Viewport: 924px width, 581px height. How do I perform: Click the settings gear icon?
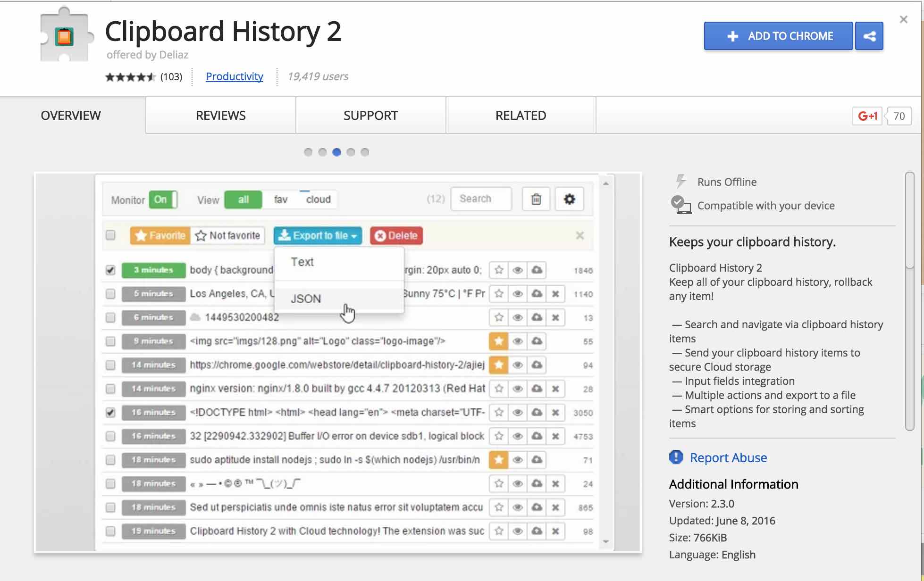pyautogui.click(x=569, y=199)
